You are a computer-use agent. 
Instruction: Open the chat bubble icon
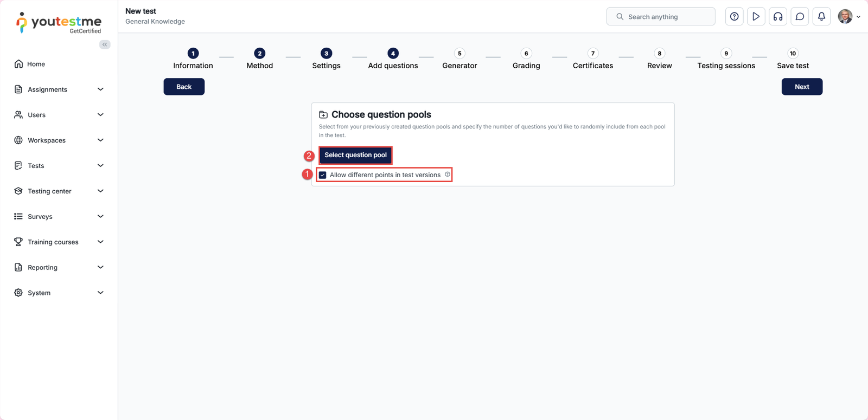pyautogui.click(x=800, y=17)
